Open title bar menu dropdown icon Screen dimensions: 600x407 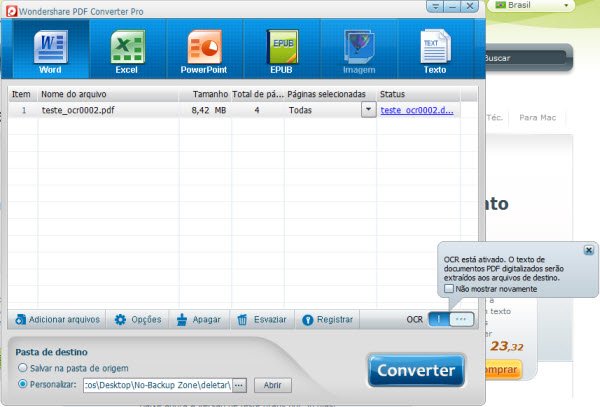tap(435, 7)
